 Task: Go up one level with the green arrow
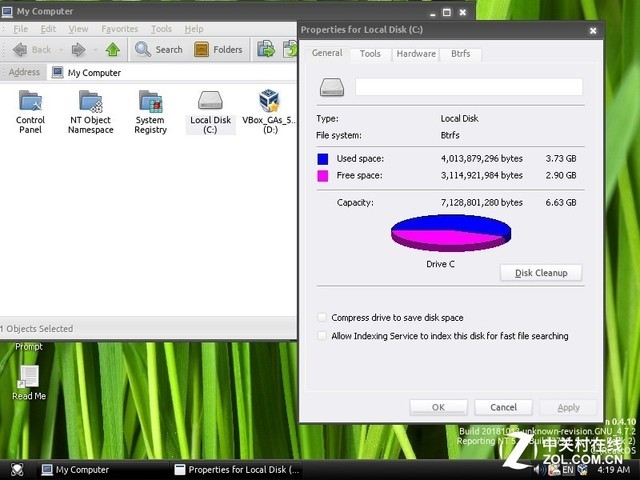tap(113, 50)
